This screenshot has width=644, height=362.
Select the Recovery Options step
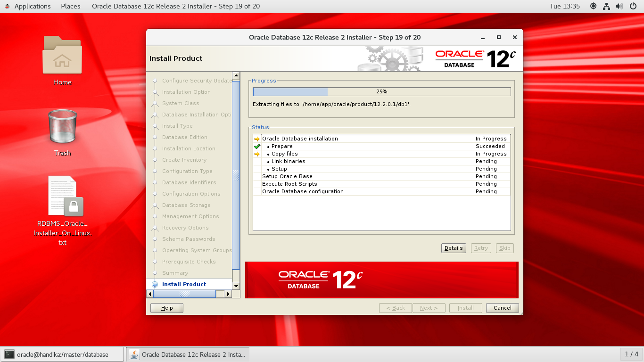(185, 228)
